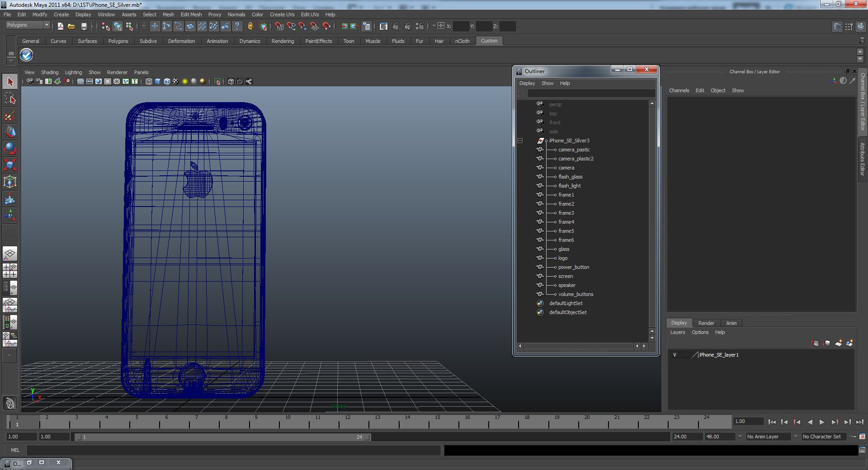Click frame 12 on the time slider
This screenshot has width=868, height=470.
[x=348, y=422]
